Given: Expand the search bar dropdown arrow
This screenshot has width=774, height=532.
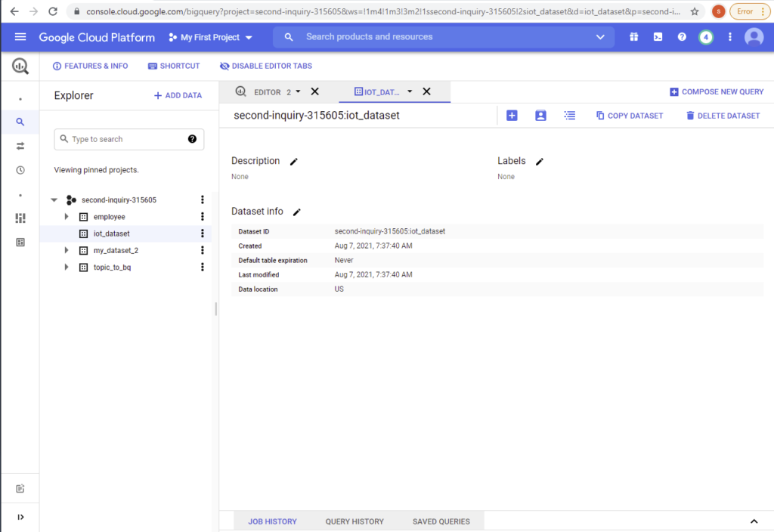Looking at the screenshot, I should click(x=600, y=37).
